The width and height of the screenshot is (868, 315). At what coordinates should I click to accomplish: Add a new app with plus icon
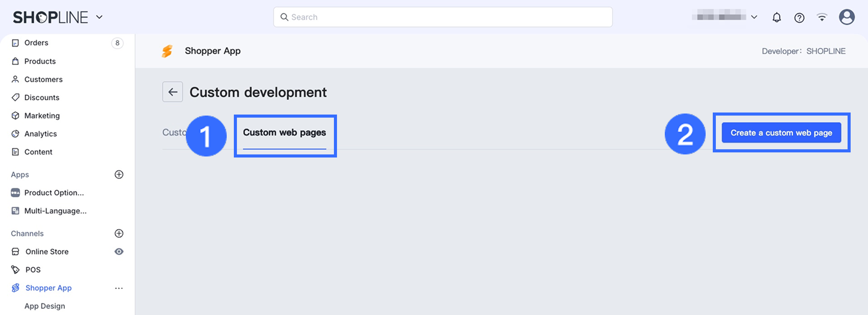tap(119, 174)
